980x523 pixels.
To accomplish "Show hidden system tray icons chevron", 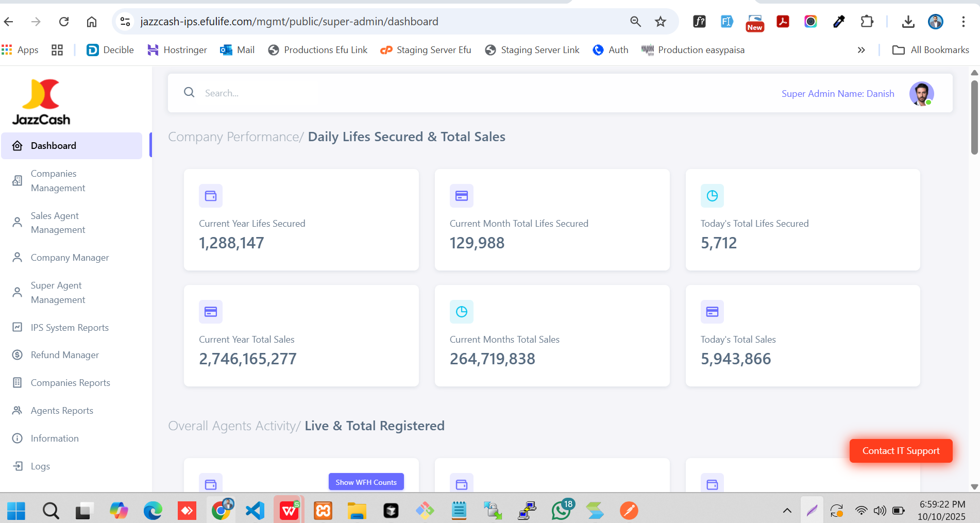I will 787,511.
